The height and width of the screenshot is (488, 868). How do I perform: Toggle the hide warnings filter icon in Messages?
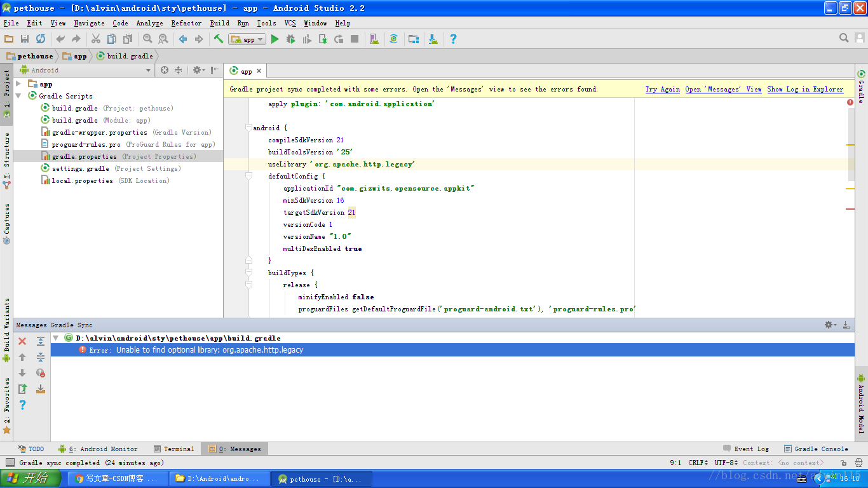[x=41, y=373]
